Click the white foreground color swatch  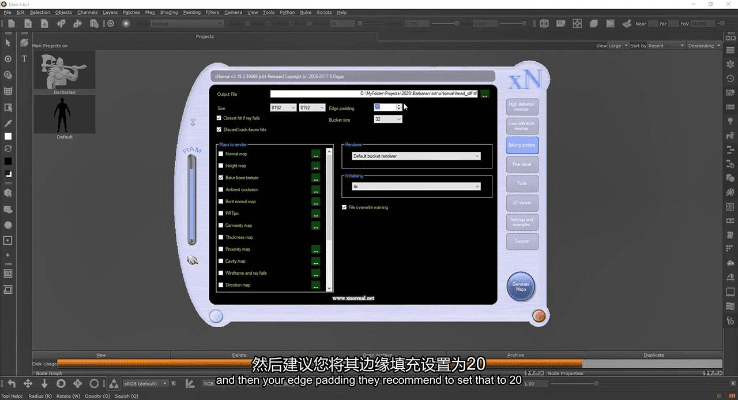[8, 136]
